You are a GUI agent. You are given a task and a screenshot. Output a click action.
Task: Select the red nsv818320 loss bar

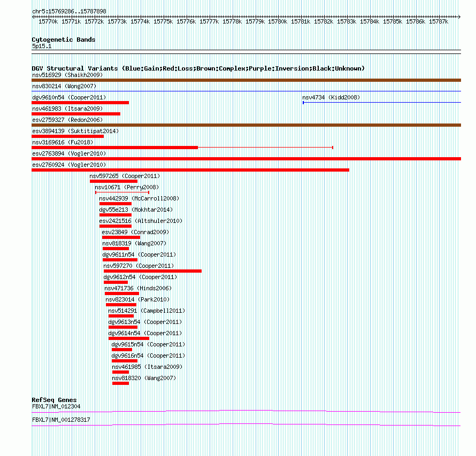click(x=120, y=383)
